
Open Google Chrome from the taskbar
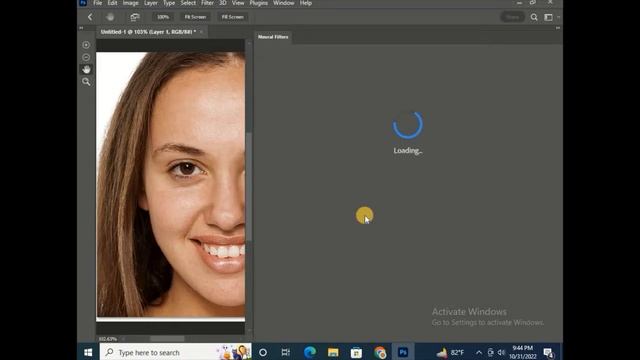coord(380,352)
